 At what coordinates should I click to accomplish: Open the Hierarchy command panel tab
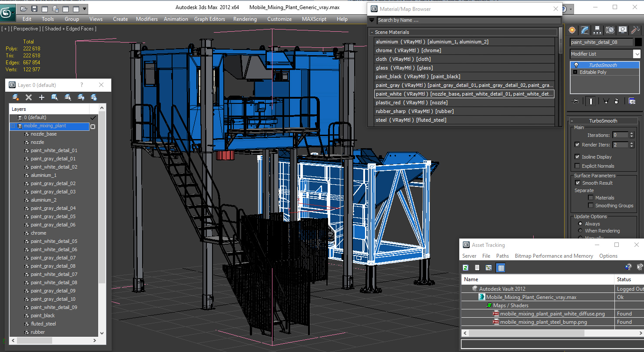[598, 30]
